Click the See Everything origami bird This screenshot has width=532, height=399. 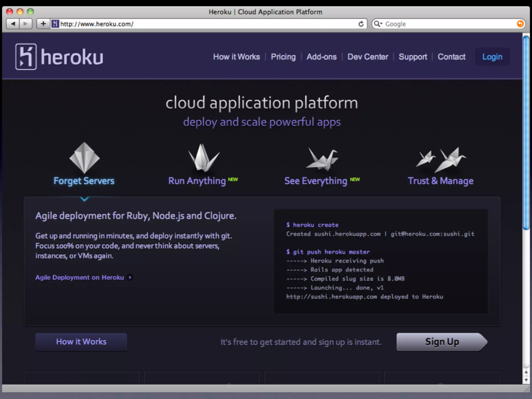click(x=322, y=159)
